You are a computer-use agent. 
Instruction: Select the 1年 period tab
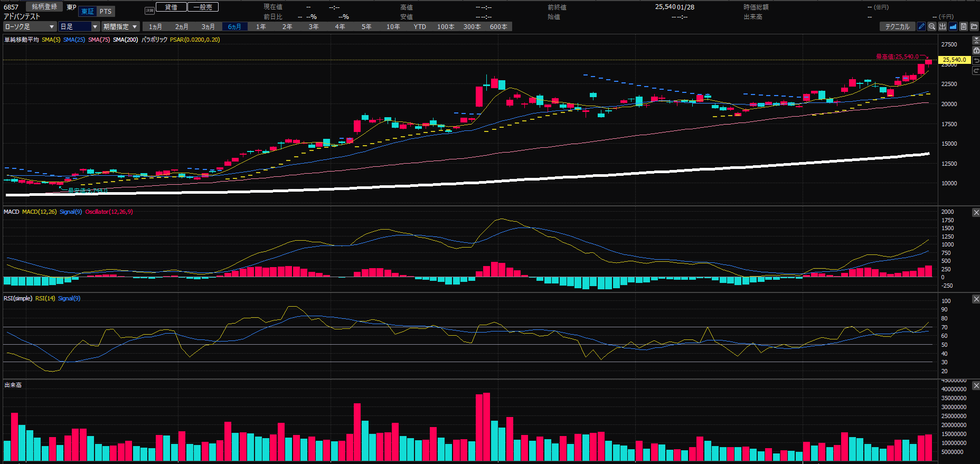pyautogui.click(x=261, y=26)
